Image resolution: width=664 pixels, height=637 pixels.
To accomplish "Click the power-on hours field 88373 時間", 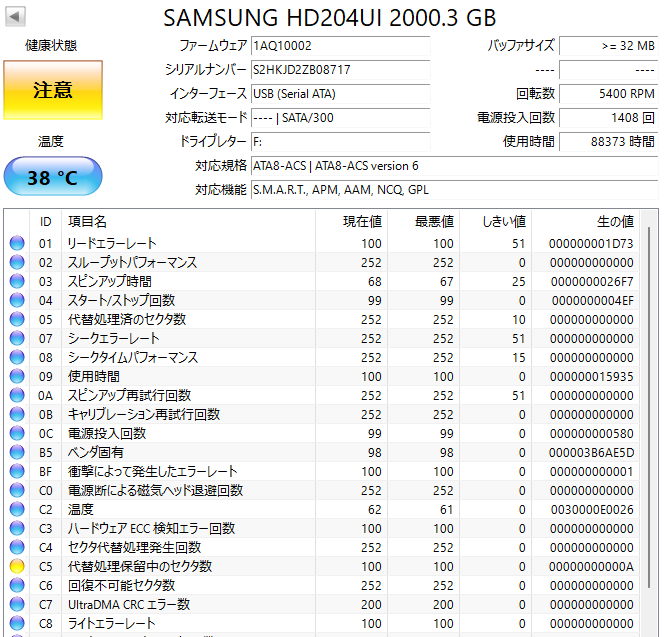I will click(609, 142).
